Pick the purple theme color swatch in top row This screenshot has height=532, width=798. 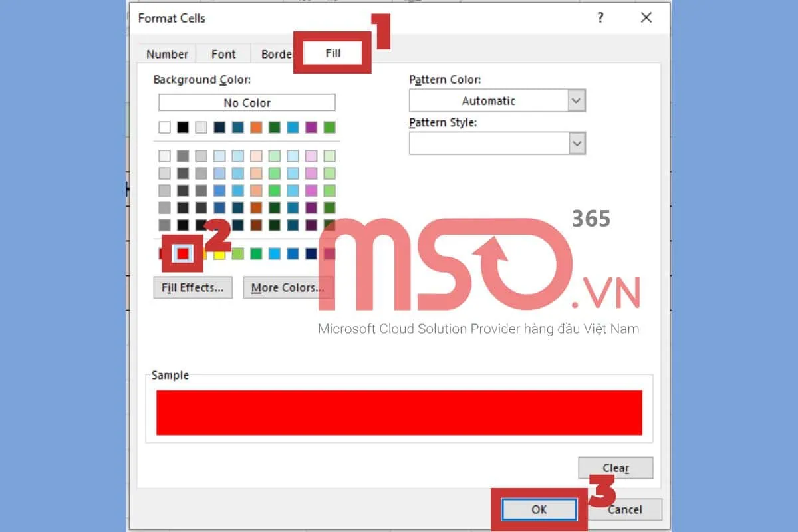point(311,127)
